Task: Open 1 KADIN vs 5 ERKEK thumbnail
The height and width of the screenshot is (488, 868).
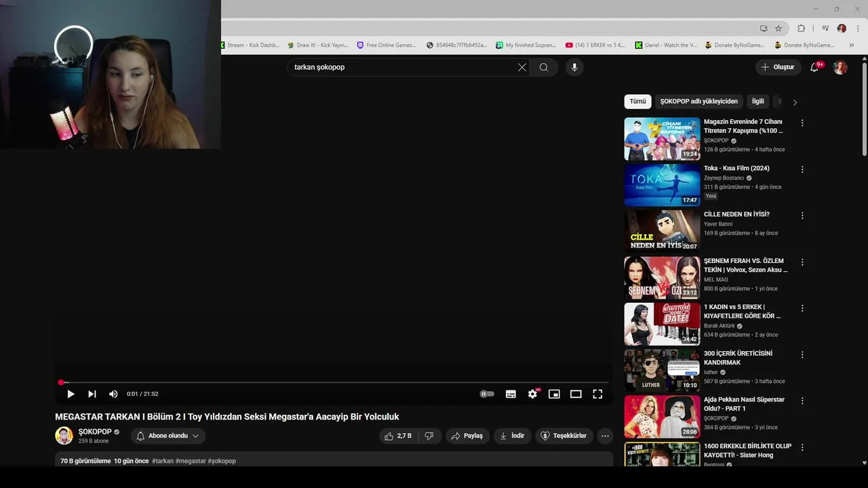Action: 662,324
